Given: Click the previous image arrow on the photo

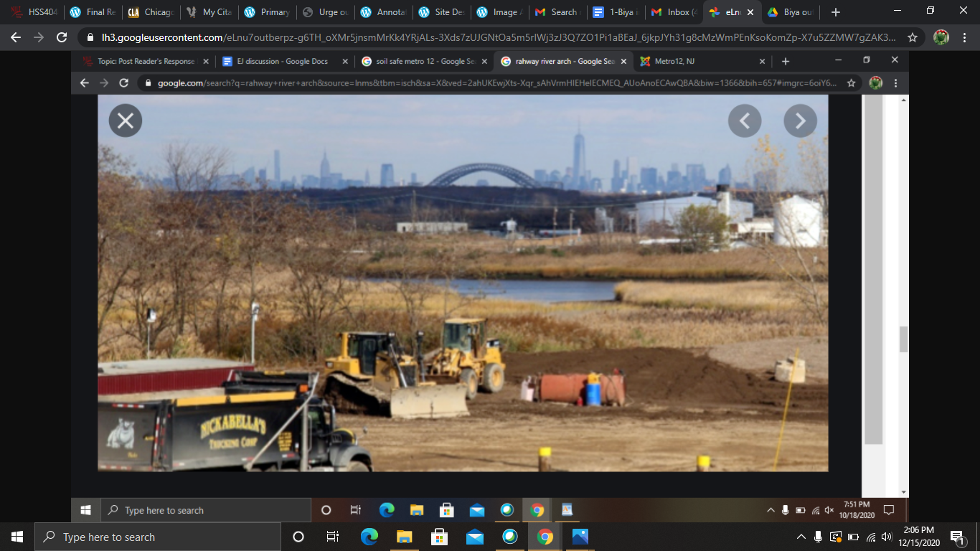Looking at the screenshot, I should coord(745,121).
